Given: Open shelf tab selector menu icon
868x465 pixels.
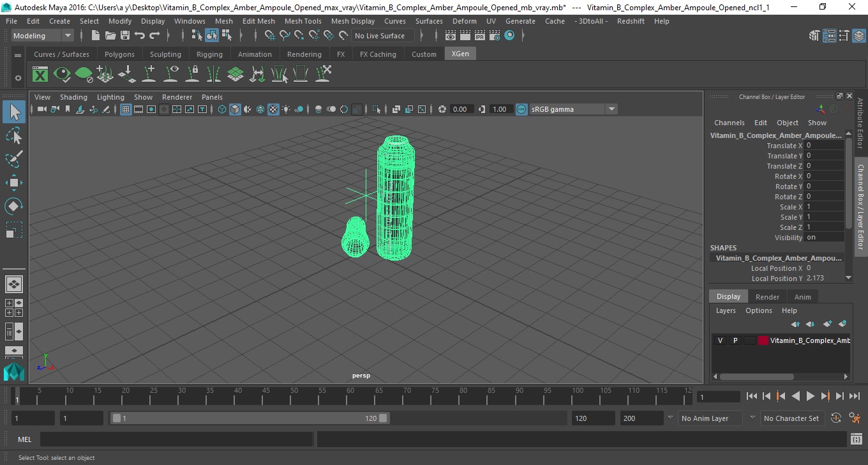Looking at the screenshot, I should [18, 55].
